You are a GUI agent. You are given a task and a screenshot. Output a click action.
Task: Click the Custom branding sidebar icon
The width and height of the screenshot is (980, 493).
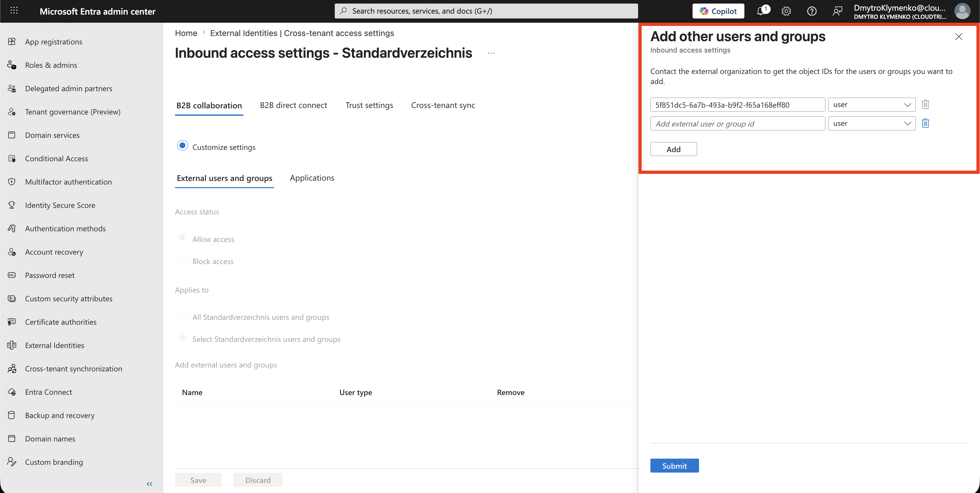click(12, 462)
